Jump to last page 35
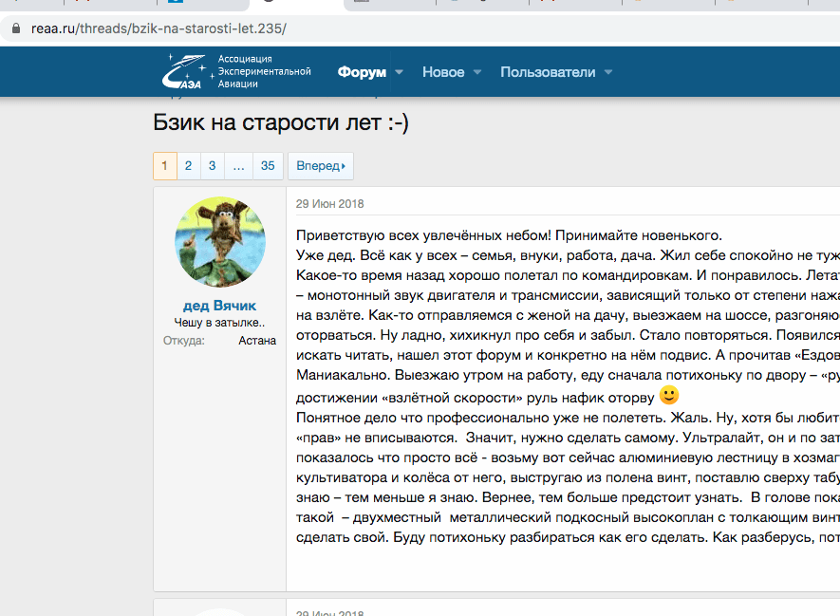This screenshot has height=616, width=840. tap(268, 166)
